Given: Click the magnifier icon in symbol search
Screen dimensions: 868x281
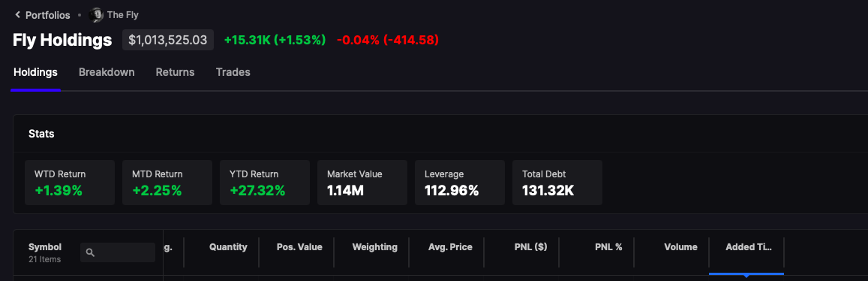Looking at the screenshot, I should point(91,252).
